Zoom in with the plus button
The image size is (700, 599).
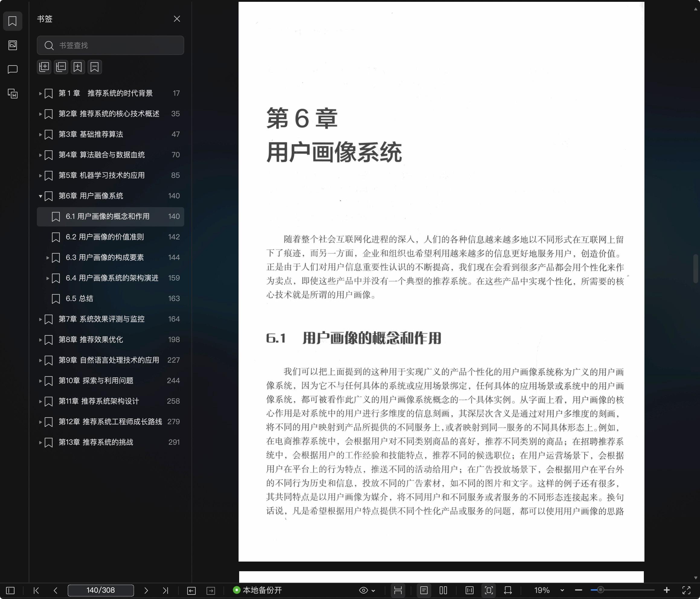click(666, 590)
